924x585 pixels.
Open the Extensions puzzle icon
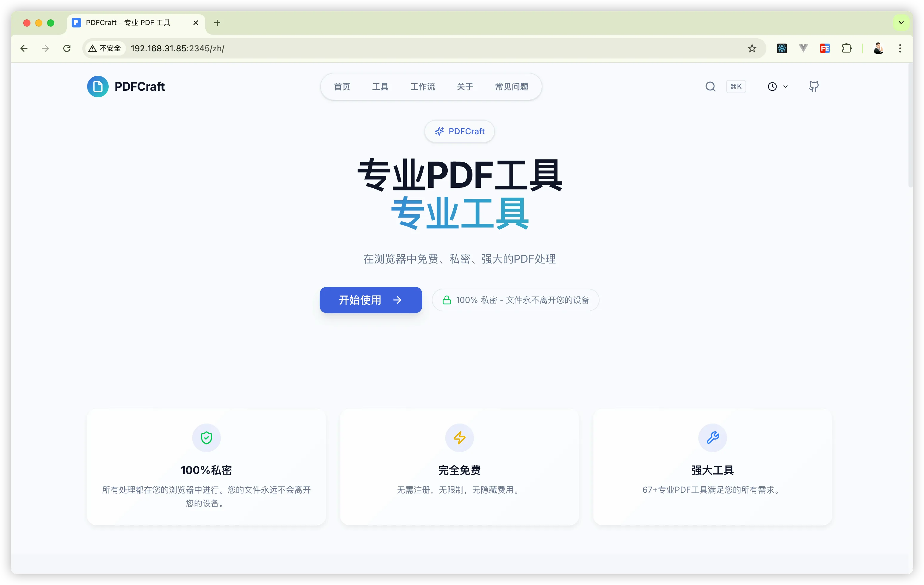point(846,48)
